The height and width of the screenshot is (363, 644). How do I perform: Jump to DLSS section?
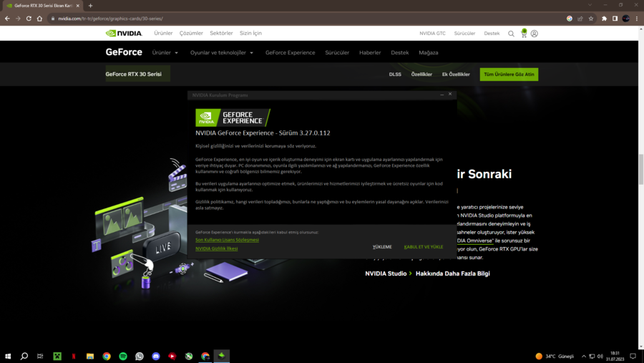click(x=395, y=74)
